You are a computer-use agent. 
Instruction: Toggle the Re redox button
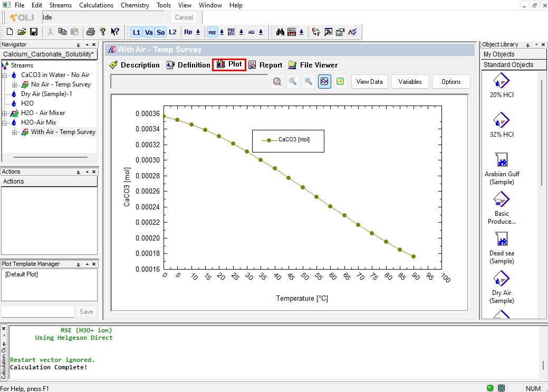click(x=188, y=32)
